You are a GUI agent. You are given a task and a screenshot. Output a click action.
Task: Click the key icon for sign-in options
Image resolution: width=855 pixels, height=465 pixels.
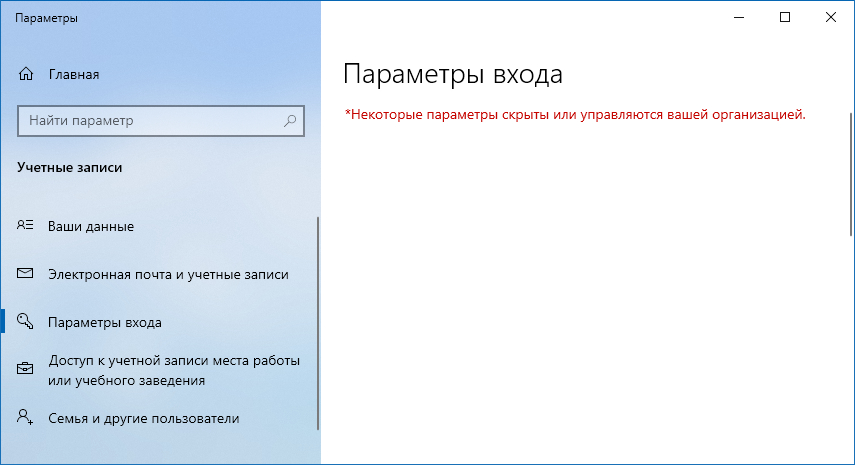click(25, 321)
